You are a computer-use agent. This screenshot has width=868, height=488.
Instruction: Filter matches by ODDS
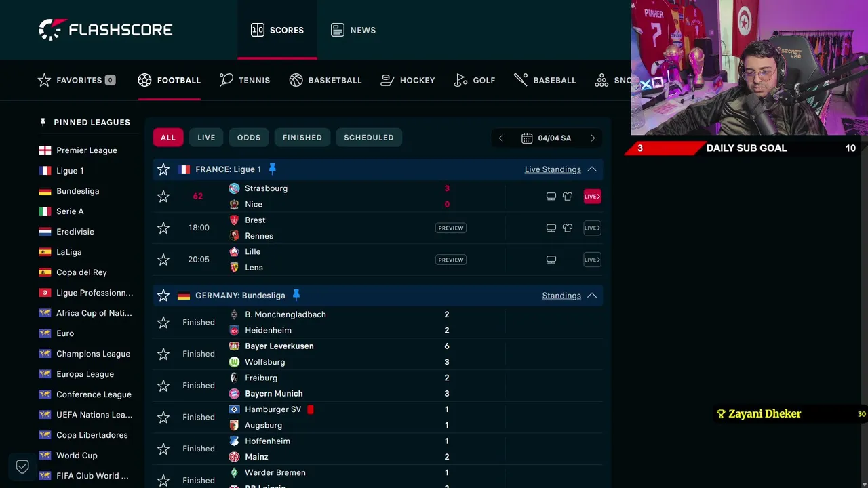point(249,138)
